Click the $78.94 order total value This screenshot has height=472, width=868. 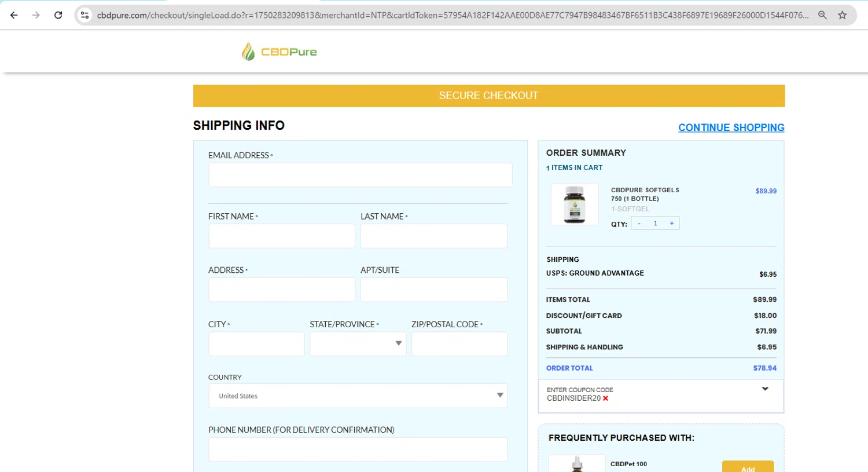tap(764, 368)
